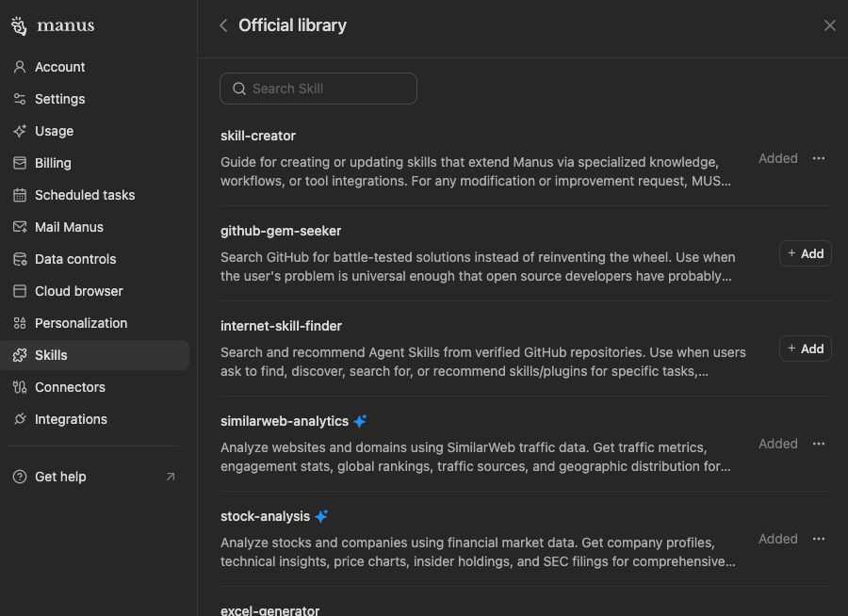
Task: Click the Account person icon
Action: click(20, 67)
